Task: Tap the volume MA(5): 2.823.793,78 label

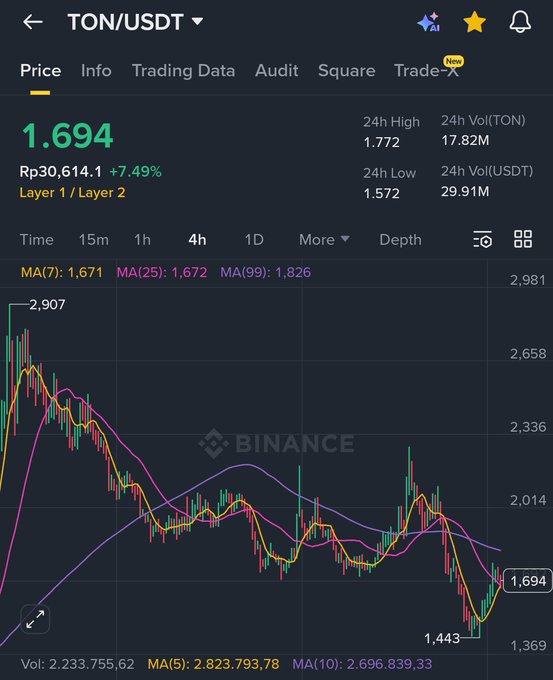Action: click(x=213, y=664)
